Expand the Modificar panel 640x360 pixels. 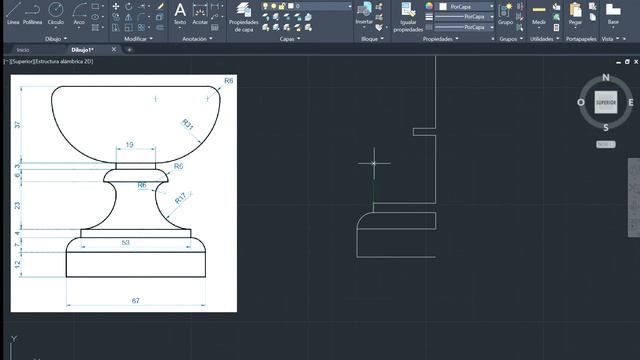click(138, 39)
